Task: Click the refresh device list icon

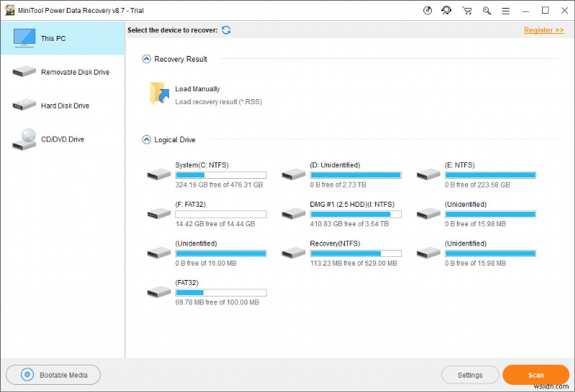Action: pos(226,30)
